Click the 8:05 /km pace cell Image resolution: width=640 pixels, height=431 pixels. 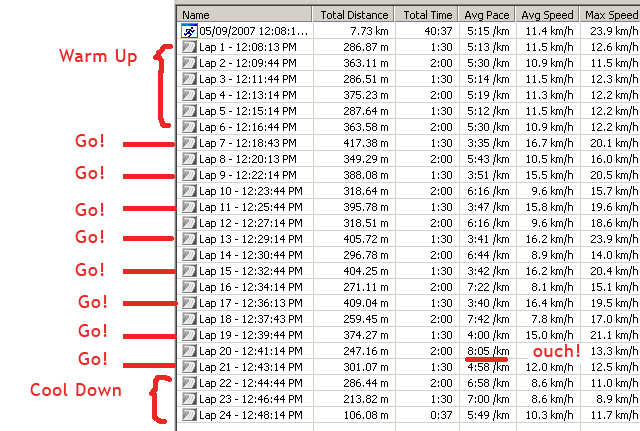pyautogui.click(x=488, y=351)
